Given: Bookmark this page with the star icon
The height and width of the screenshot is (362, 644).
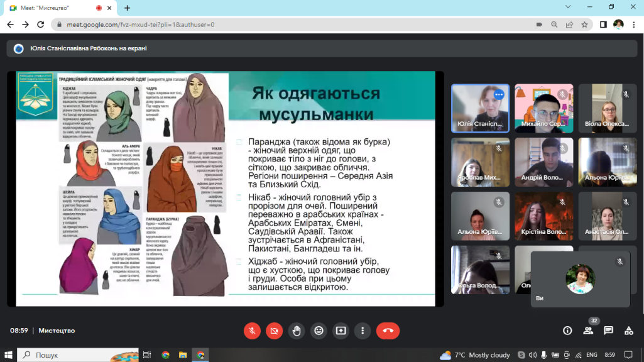Looking at the screenshot, I should 584,25.
